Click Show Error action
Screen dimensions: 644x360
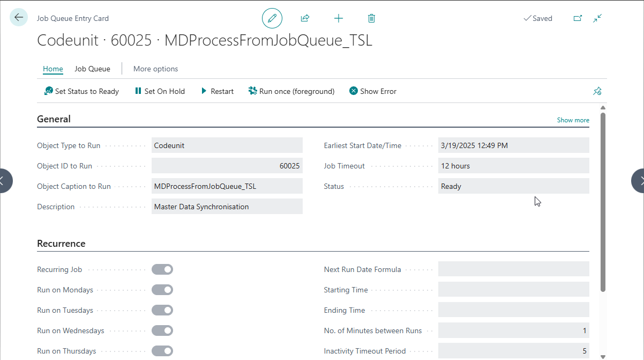point(373,91)
